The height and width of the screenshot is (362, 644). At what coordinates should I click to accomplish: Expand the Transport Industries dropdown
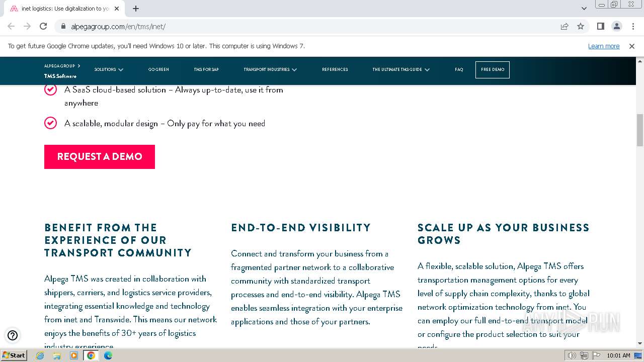(270, 69)
